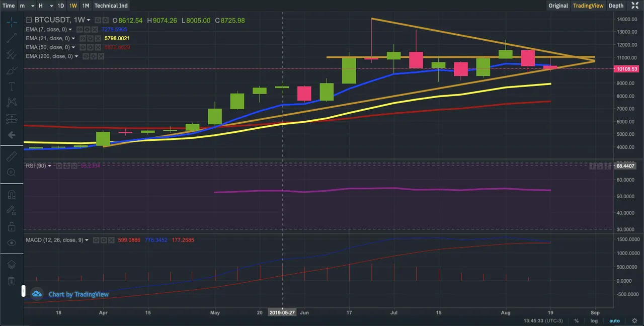644x326 pixels.
Task: Click the back arrow icon in the sidebar
Action: (x=11, y=135)
